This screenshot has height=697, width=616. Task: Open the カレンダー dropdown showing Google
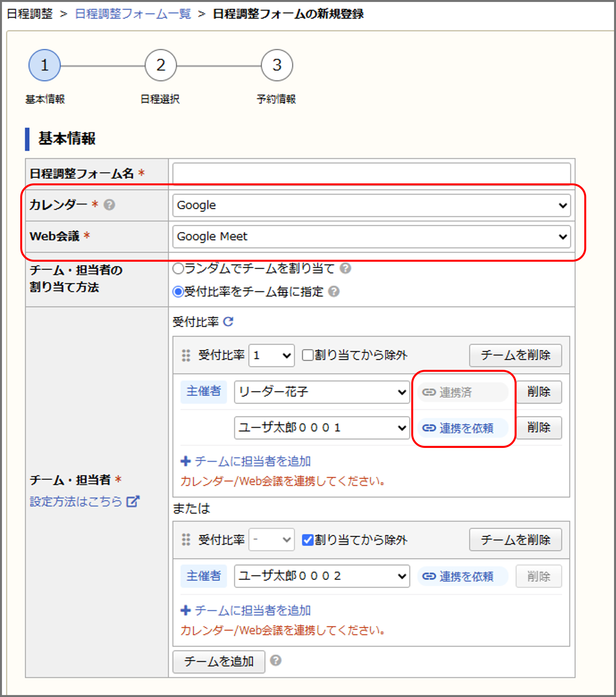click(x=371, y=205)
